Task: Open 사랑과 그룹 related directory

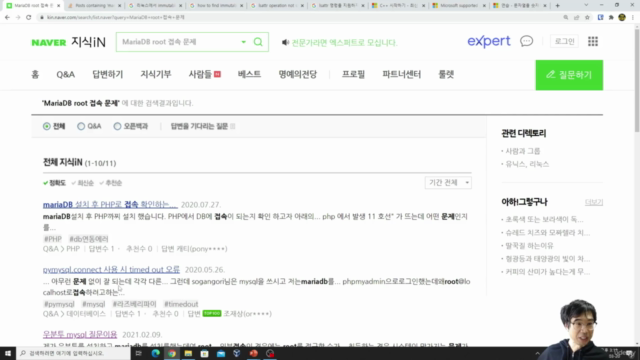Action: [x=522, y=151]
